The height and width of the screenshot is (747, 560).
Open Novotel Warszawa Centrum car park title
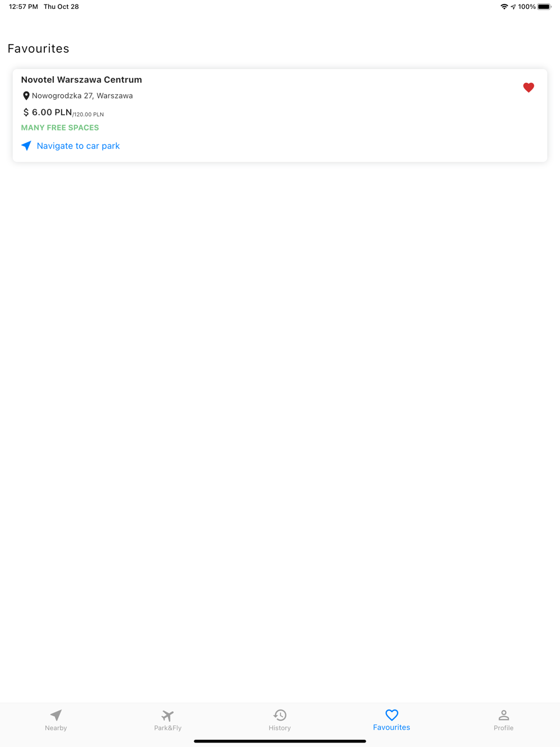pyautogui.click(x=81, y=80)
